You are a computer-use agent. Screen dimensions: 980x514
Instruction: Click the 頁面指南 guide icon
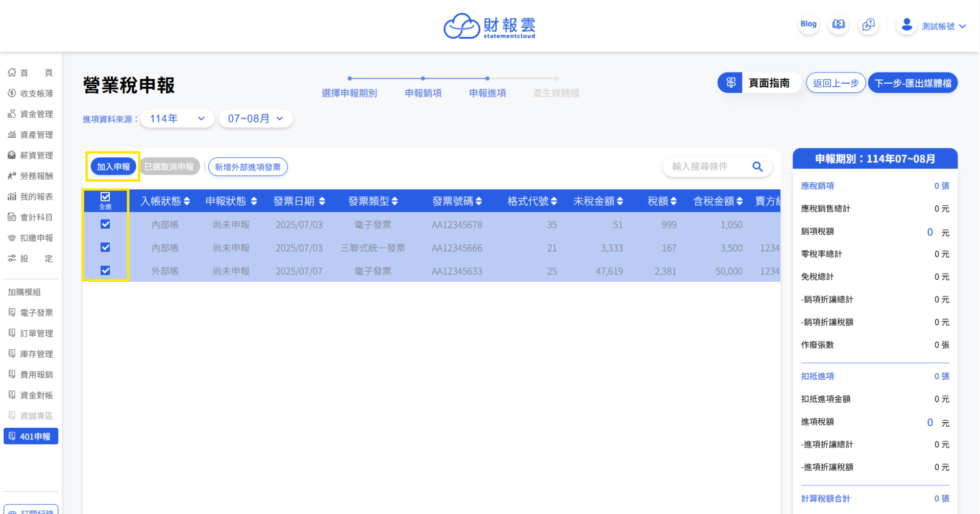730,83
